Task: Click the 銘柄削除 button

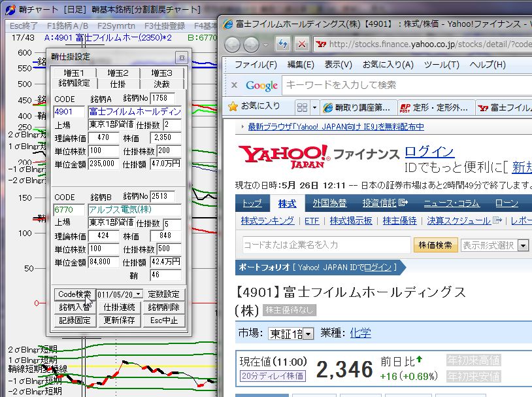Action: click(164, 307)
